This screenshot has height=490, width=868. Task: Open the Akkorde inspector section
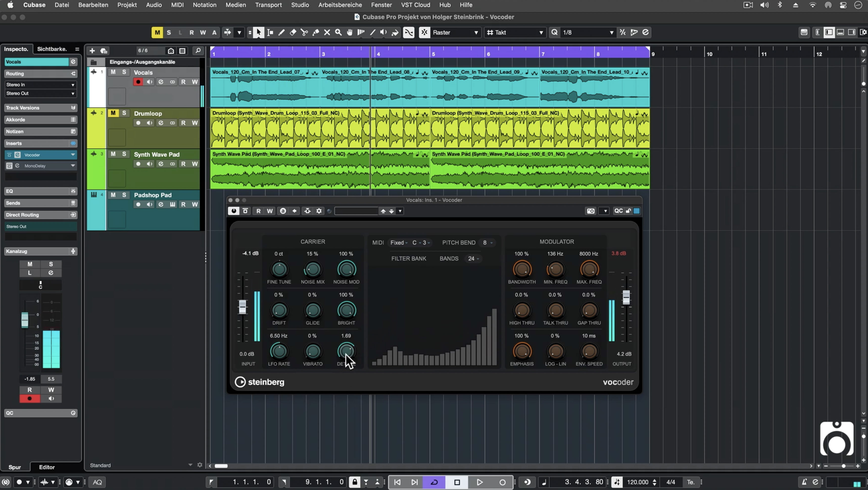coord(40,120)
